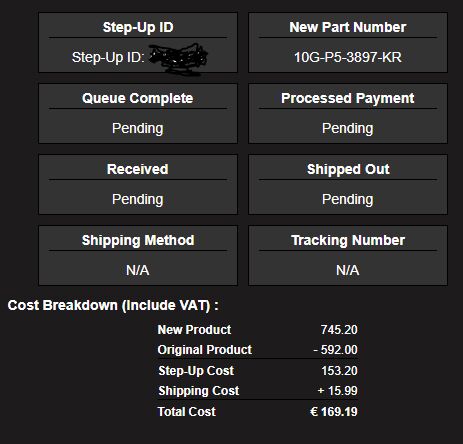Click Pending status under Processed Payment
The image size is (463, 444).
(348, 128)
